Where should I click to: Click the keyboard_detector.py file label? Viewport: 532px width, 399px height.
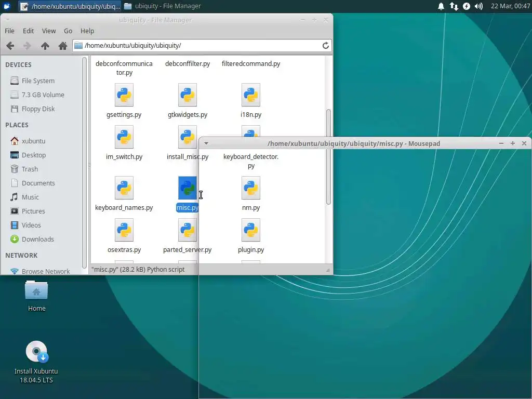pyautogui.click(x=251, y=161)
